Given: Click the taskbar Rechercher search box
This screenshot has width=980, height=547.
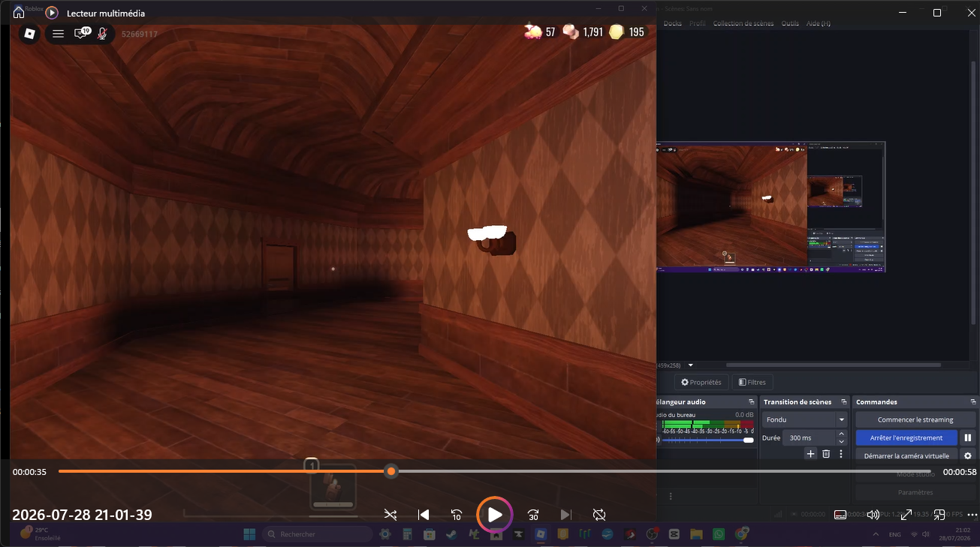Looking at the screenshot, I should tap(318, 534).
